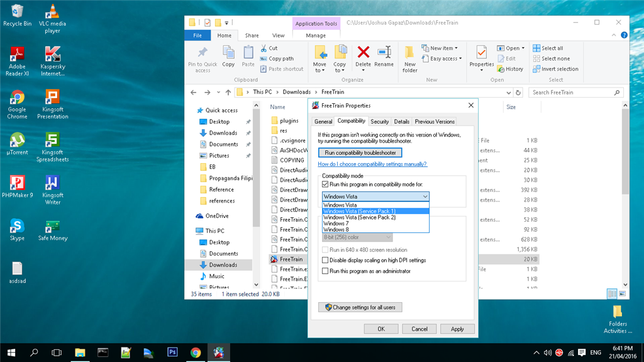Screen dimensions: 644x362
Task: Click Select none in ribbon
Action: click(x=551, y=59)
